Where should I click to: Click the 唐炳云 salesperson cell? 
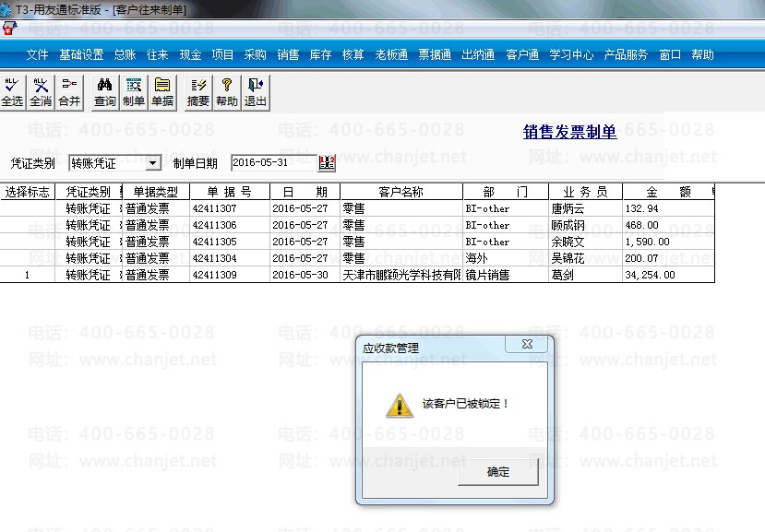click(x=585, y=208)
